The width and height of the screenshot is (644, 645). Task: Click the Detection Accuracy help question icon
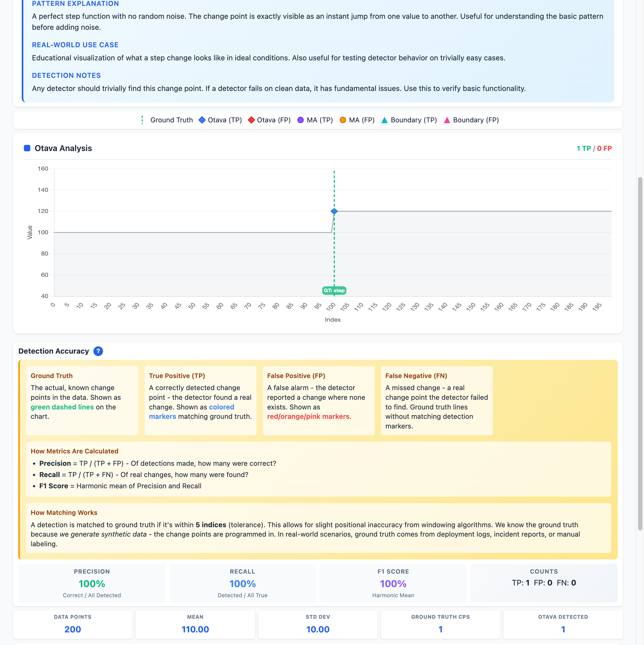[98, 351]
